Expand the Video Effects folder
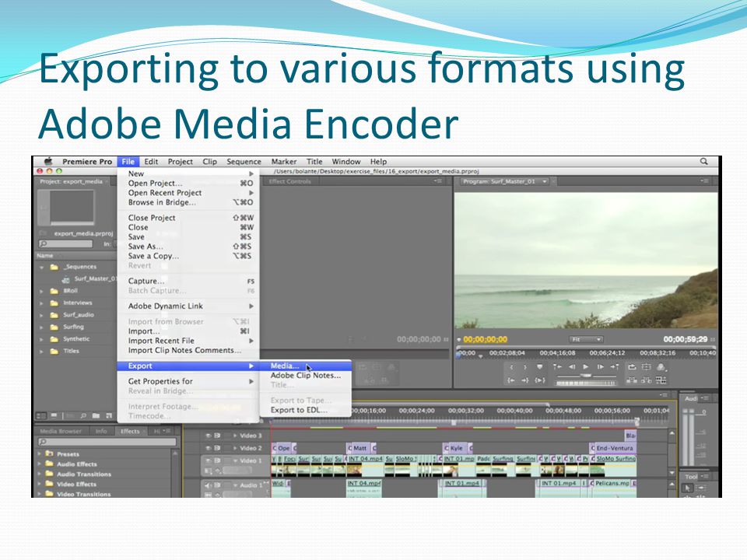The height and width of the screenshot is (560, 747). [x=40, y=484]
